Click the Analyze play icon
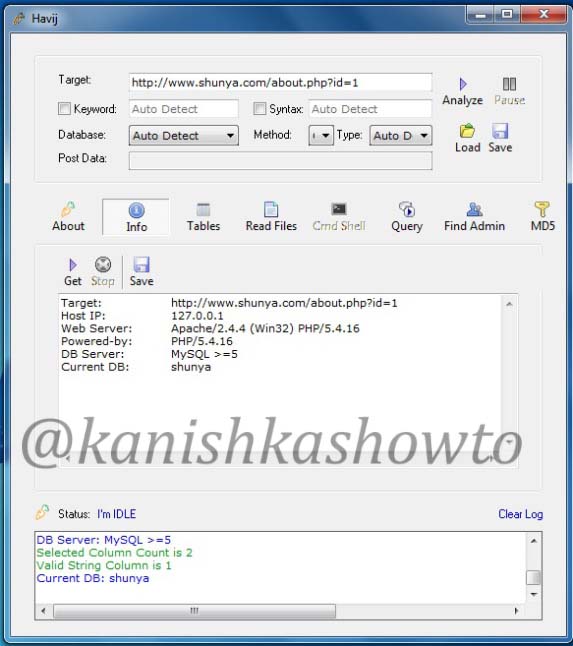This screenshot has width=573, height=646. pyautogui.click(x=463, y=84)
